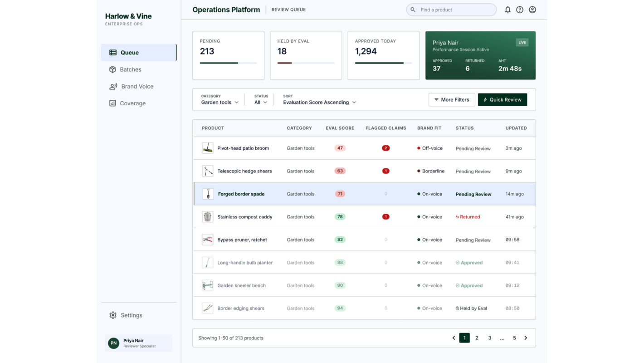Viewport: 644px width, 363px height.
Task: Open the Coverage section
Action: click(x=139, y=103)
